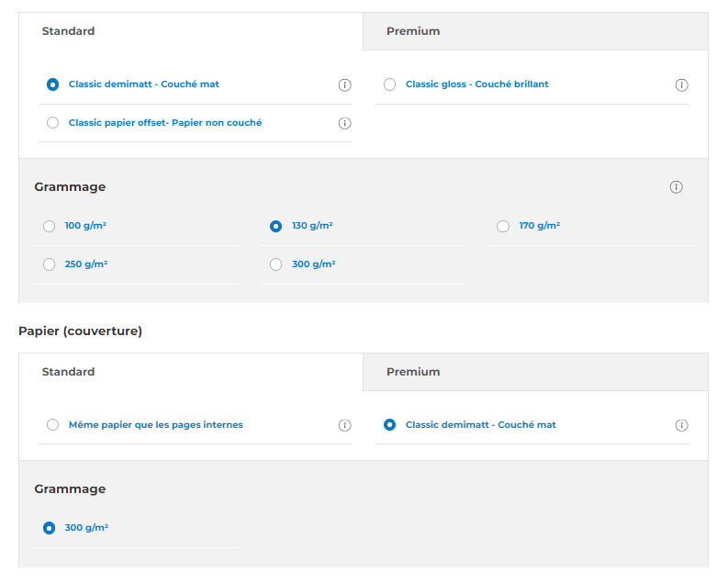This screenshot has width=728, height=584.
Task: Show info for Même papier que les pages internes
Action: [x=344, y=425]
